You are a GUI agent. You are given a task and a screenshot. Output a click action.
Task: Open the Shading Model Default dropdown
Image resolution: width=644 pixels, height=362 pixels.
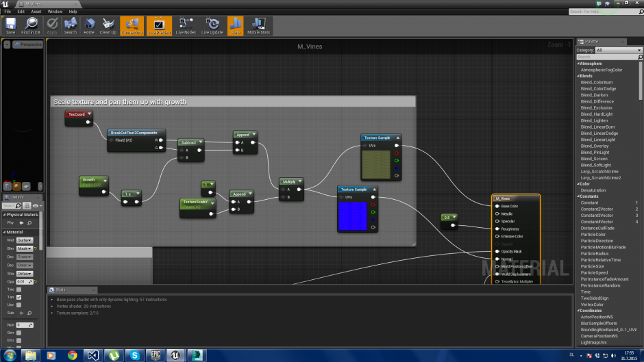(25, 274)
